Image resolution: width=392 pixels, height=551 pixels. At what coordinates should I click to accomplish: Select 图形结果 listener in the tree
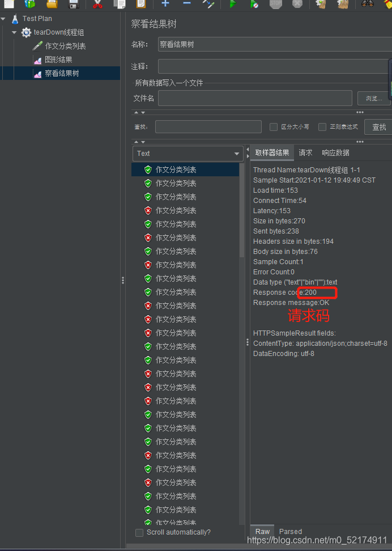click(x=58, y=60)
